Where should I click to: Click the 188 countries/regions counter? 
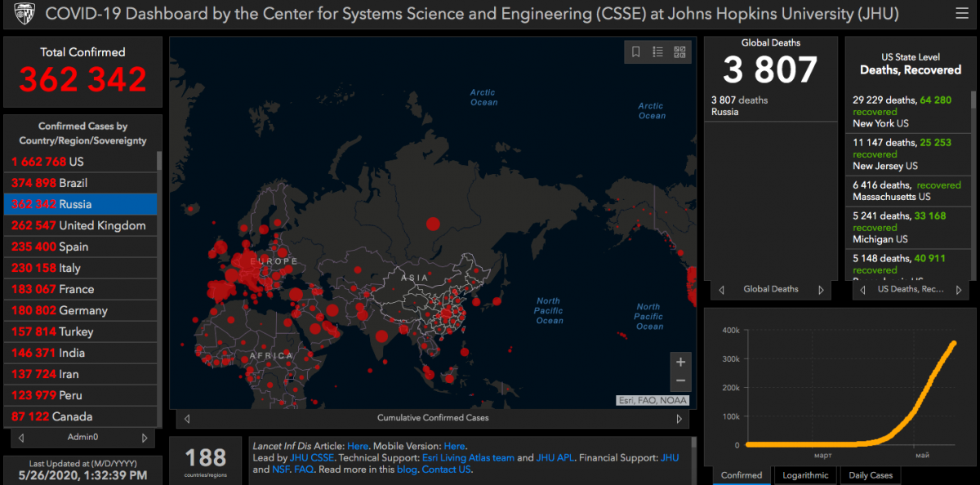pyautogui.click(x=205, y=461)
